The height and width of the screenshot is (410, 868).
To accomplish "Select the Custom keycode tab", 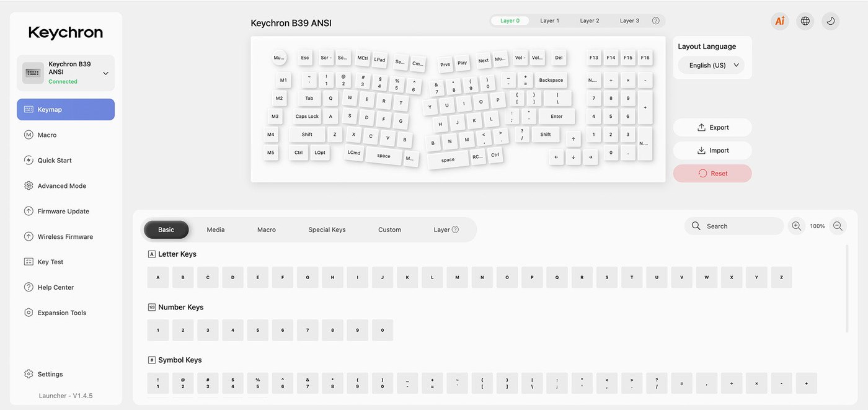I will 389,230.
